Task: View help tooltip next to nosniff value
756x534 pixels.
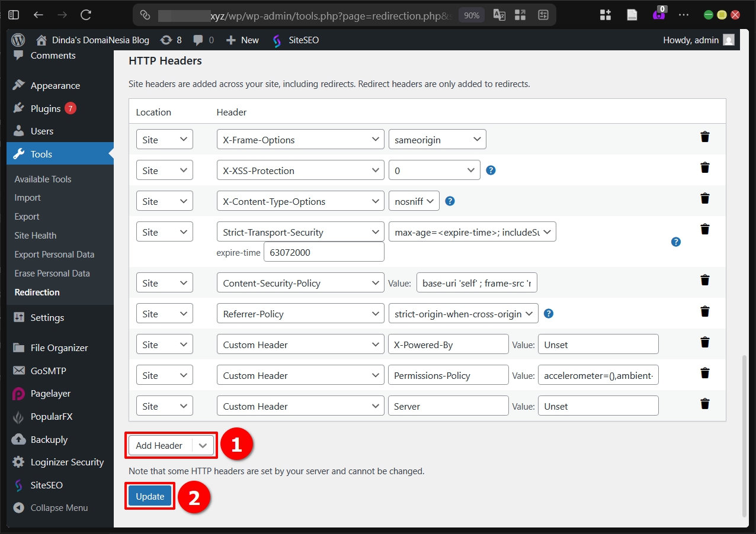Action: pyautogui.click(x=450, y=201)
